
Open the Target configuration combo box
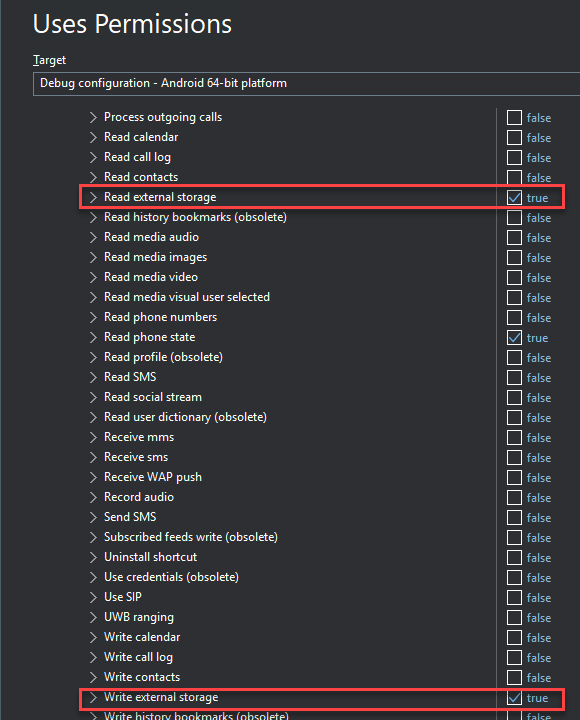306,84
